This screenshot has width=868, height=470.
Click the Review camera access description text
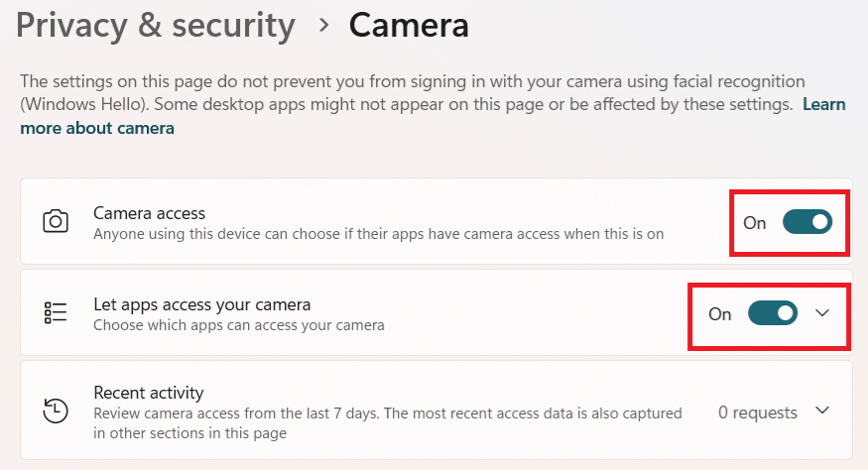pos(387,411)
